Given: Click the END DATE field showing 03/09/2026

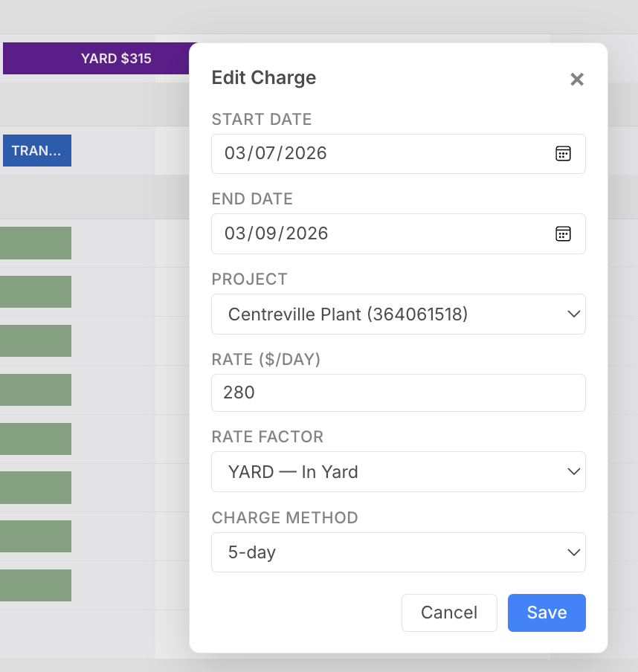Looking at the screenshot, I should point(335,233).
